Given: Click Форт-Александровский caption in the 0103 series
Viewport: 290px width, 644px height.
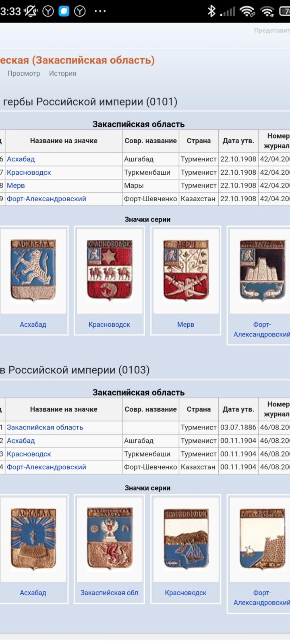Looking at the screenshot, I should pyautogui.click(x=262, y=598).
